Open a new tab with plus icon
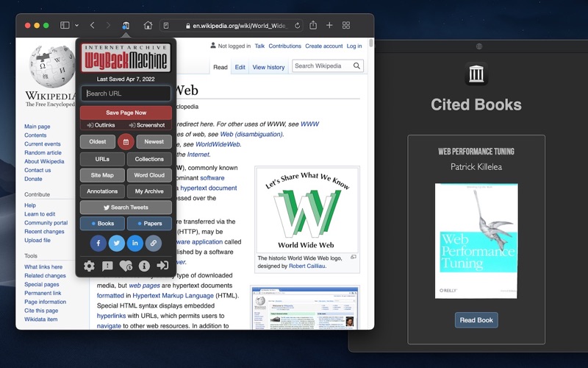The width and height of the screenshot is (588, 368). (329, 25)
